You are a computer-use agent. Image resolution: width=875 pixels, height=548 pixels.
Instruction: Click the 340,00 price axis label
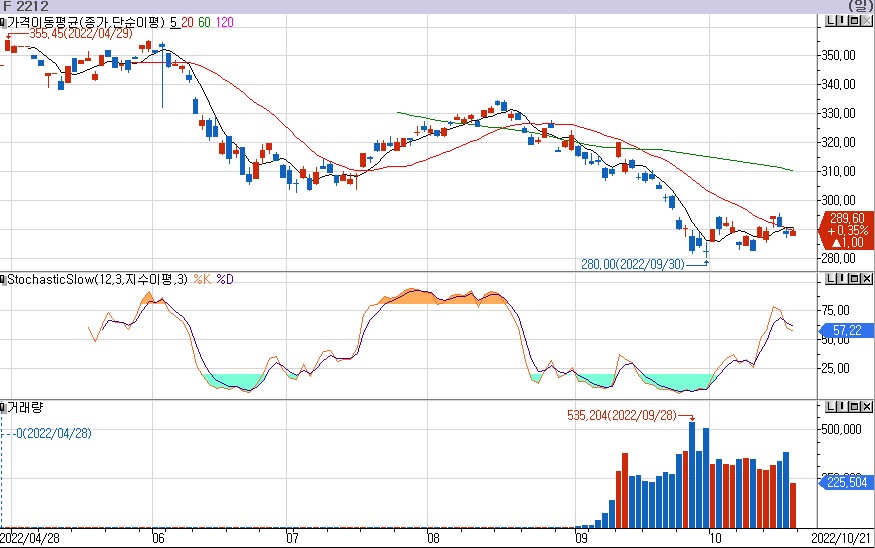(x=839, y=84)
